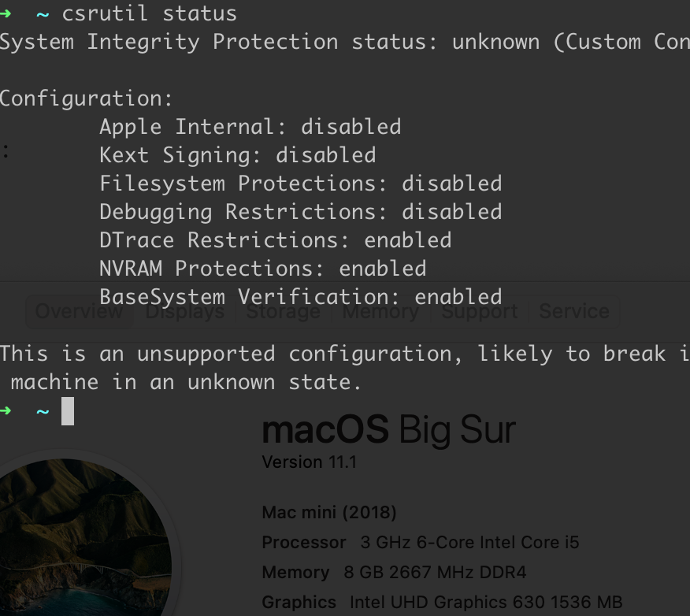The height and width of the screenshot is (616, 690).
Task: Click the Version 11.1 label
Action: coord(308,462)
